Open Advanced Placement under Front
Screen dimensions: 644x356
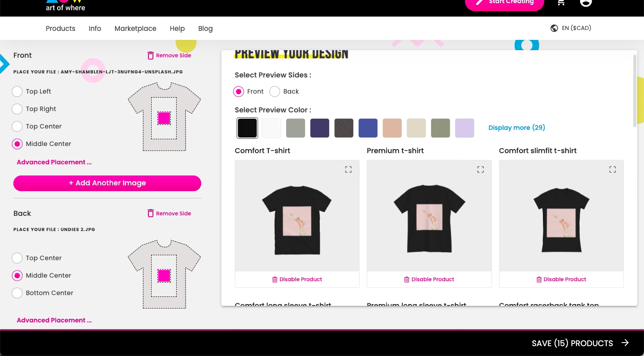tap(54, 162)
